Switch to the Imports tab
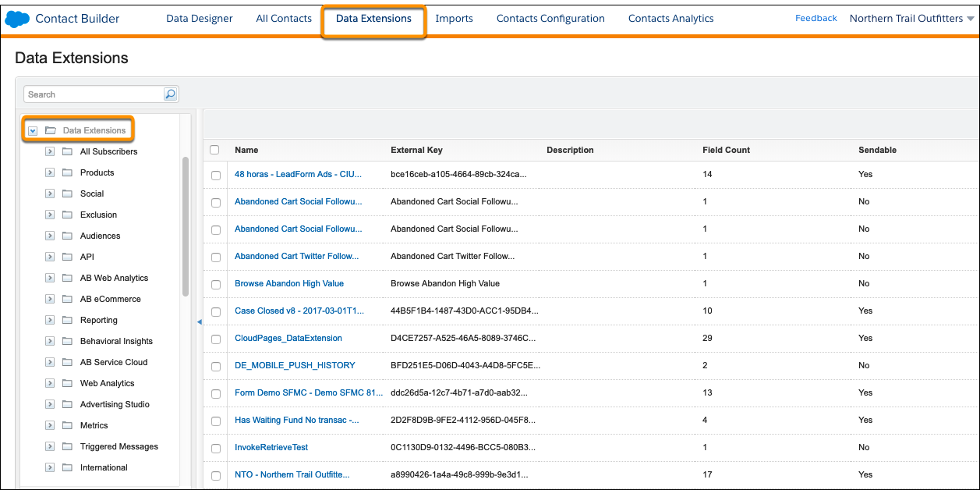The width and height of the screenshot is (980, 490). coord(454,19)
